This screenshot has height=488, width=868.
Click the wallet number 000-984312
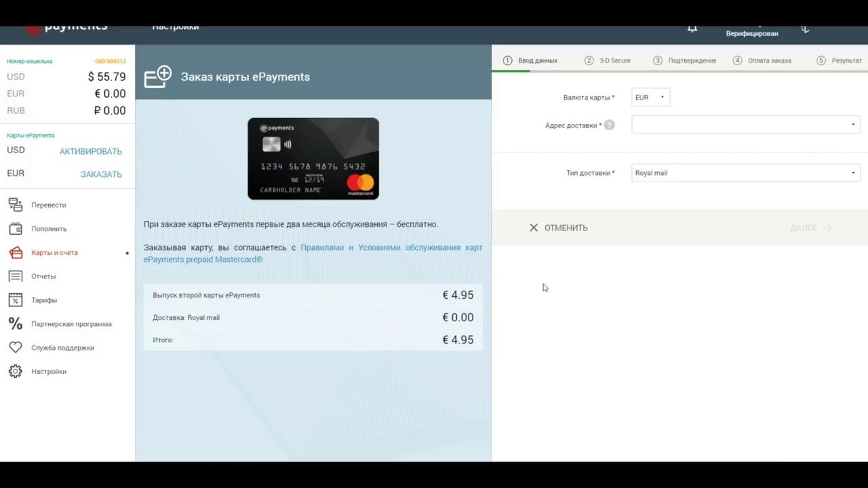point(110,61)
